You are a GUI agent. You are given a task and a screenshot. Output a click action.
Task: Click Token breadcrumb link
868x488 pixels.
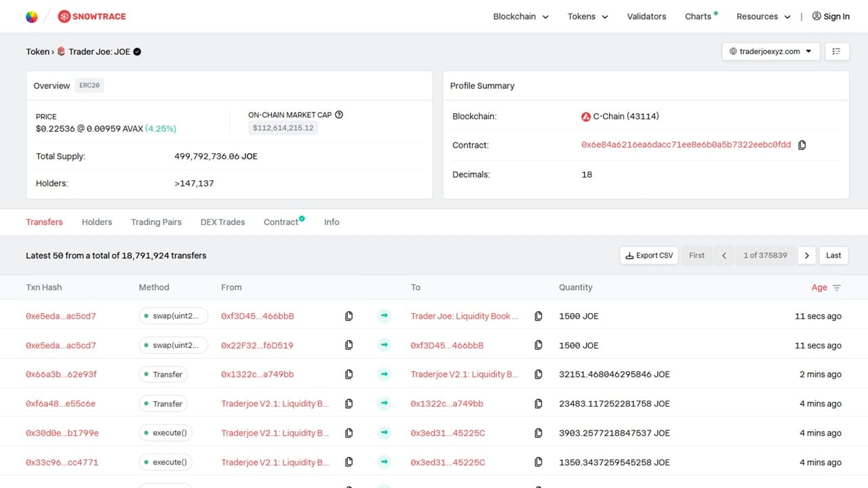37,52
